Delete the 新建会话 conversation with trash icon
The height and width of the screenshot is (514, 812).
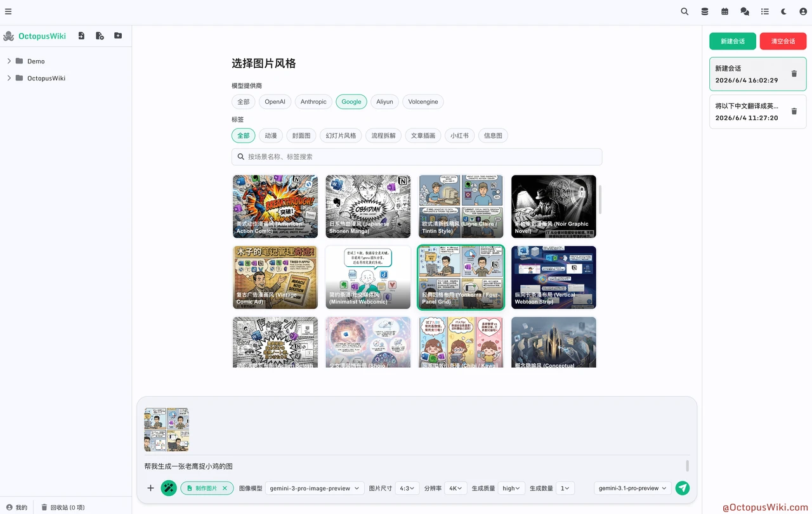(794, 74)
